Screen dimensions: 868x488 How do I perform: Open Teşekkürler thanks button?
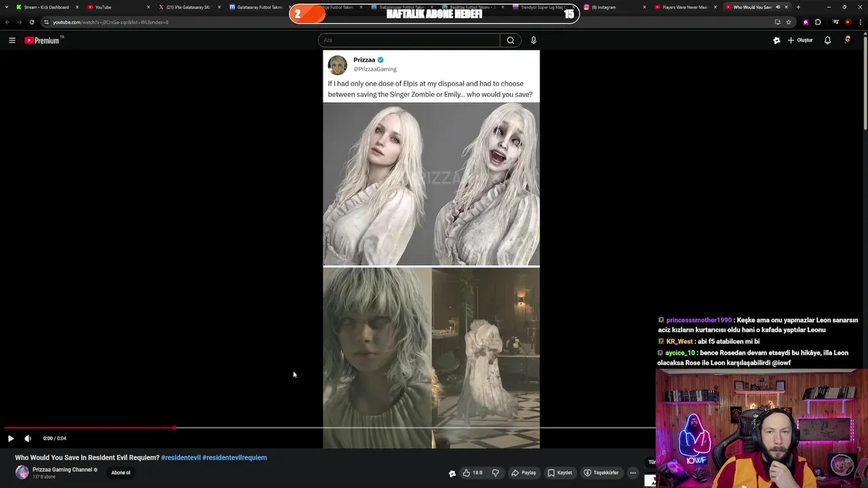pyautogui.click(x=601, y=473)
